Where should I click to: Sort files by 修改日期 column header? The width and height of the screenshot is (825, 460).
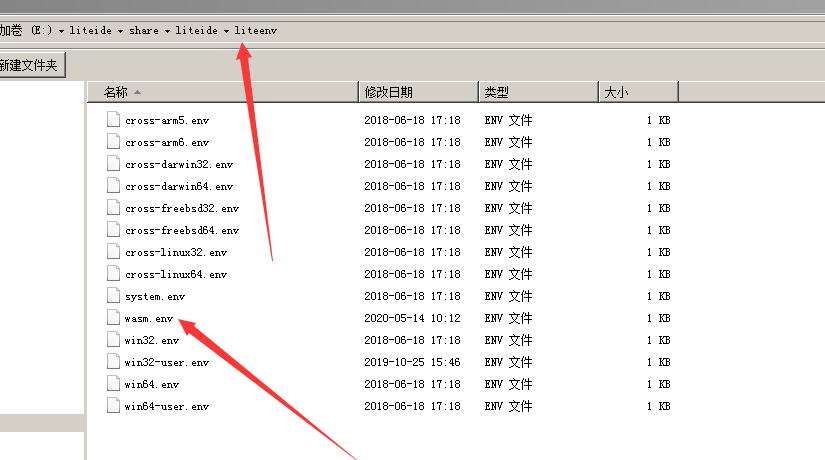388,92
